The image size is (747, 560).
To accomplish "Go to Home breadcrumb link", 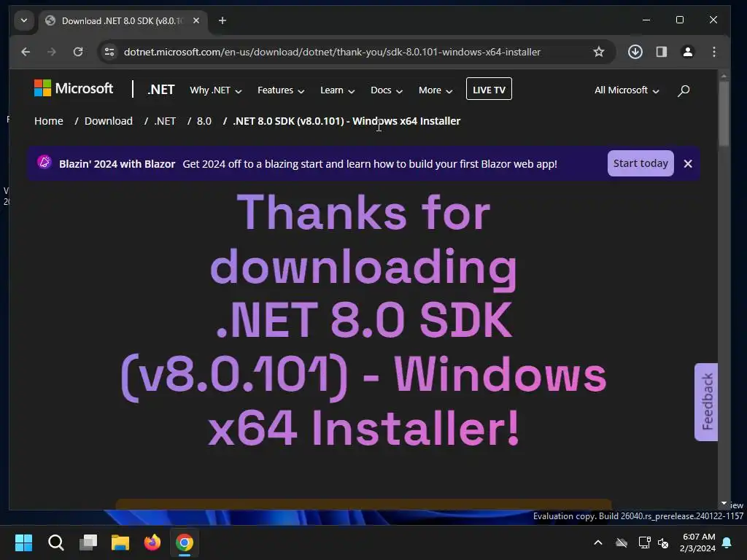I will tap(49, 121).
